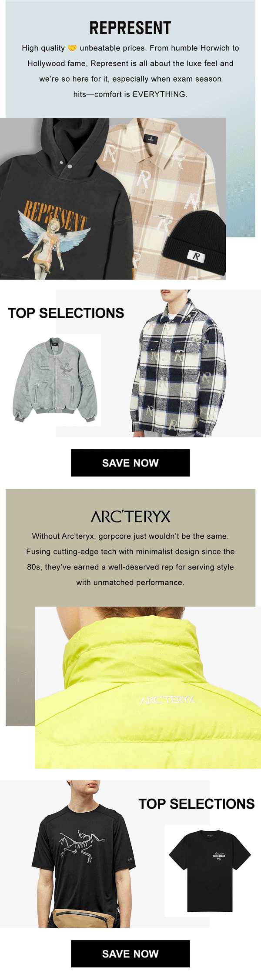This screenshot has height=980, width=261.
Task: Open the black Carhartt WIP t-shirt
Action: pos(210,870)
